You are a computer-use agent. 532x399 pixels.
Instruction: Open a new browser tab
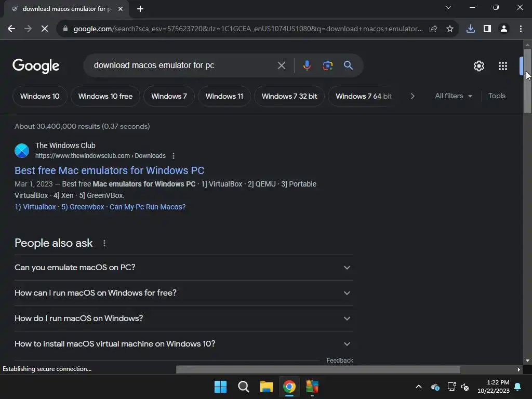tap(140, 9)
